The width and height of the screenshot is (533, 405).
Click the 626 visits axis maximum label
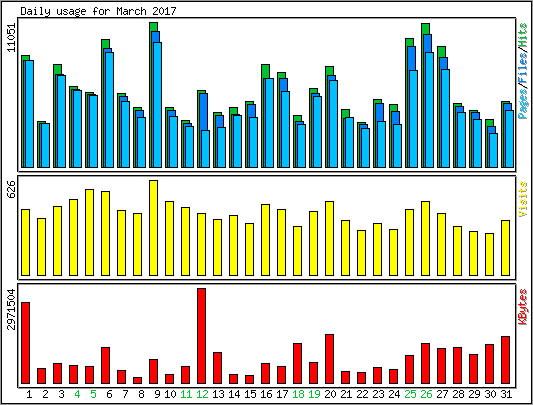[x=11, y=189]
